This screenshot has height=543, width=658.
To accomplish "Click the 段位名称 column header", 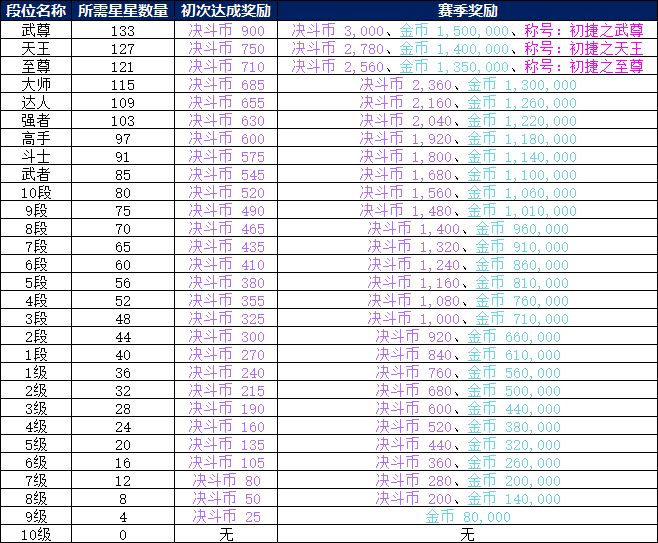I will pos(36,10).
